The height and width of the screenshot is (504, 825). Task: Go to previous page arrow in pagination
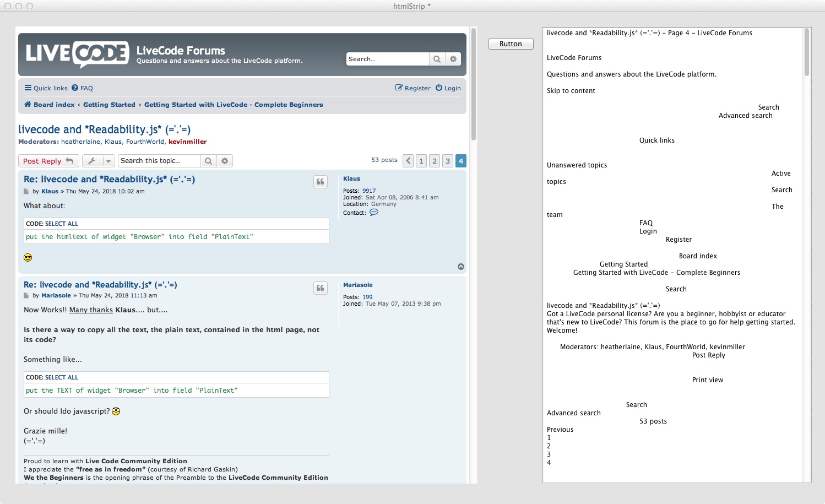tap(408, 161)
